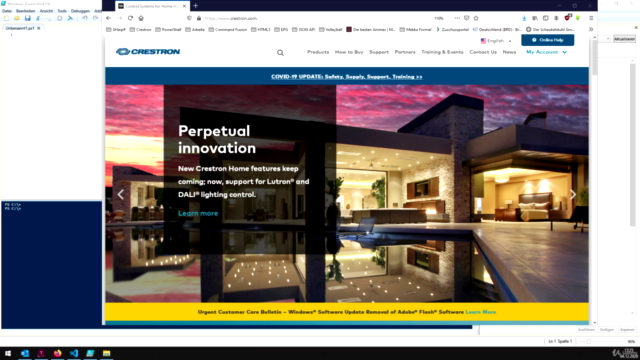Open the Datei menu in PowerShell ISE

(x=7, y=11)
